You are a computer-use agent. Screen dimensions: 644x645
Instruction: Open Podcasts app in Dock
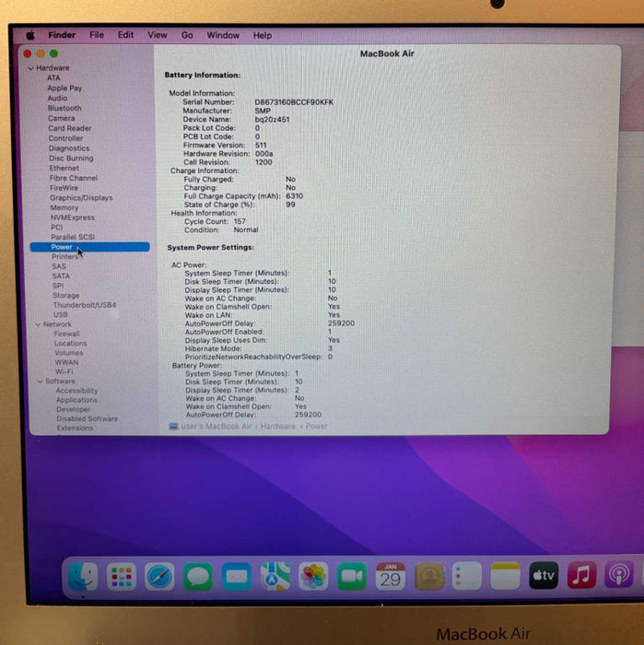pyautogui.click(x=619, y=574)
